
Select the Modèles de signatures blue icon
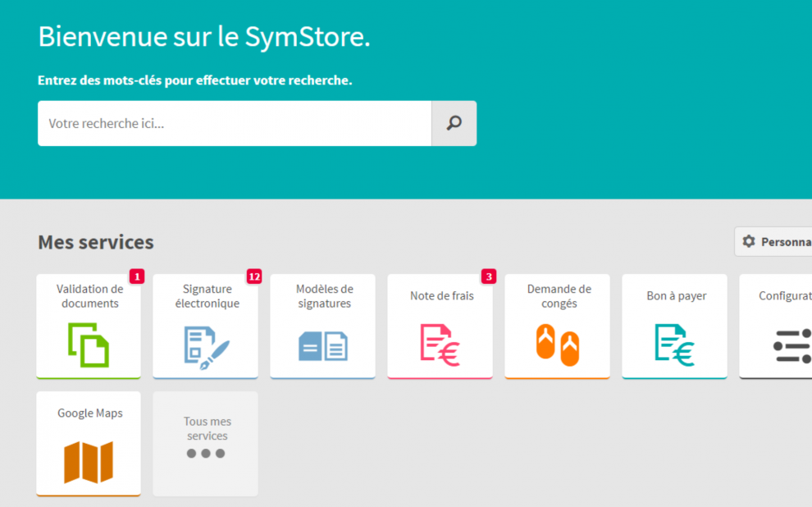(322, 346)
